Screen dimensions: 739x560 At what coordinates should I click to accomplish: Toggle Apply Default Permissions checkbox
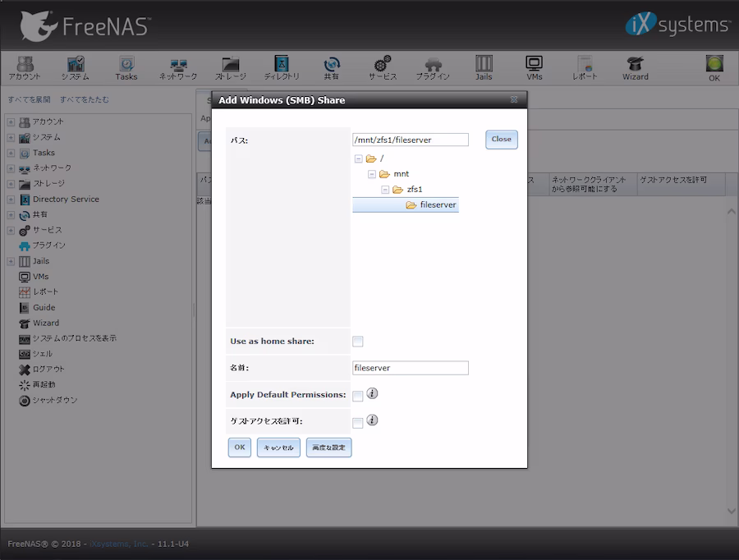click(x=358, y=396)
